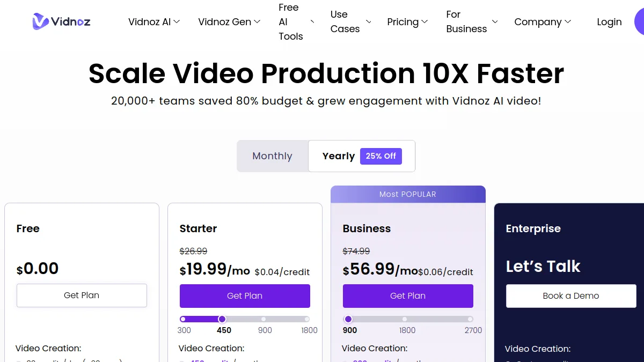Click the Enterprise plan title

pos(533,228)
